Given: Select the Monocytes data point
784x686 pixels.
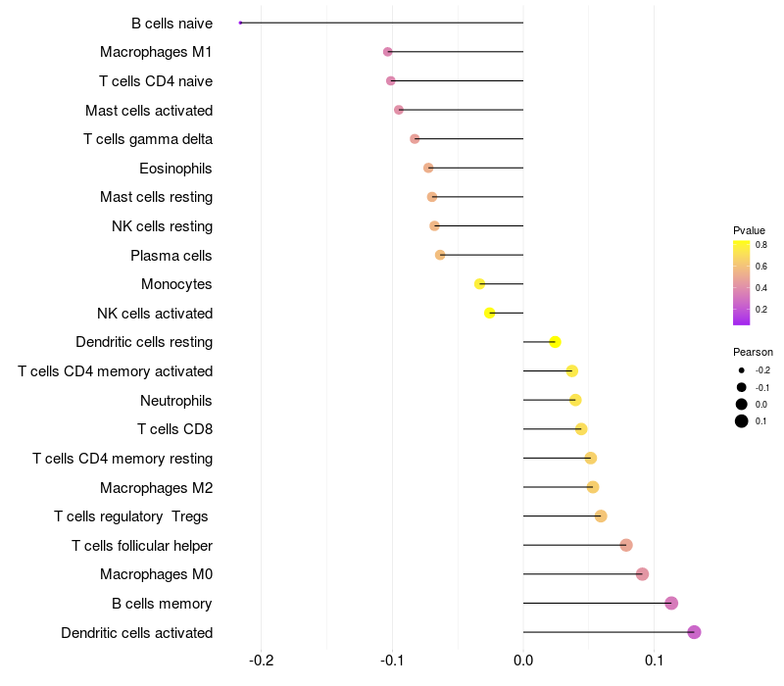Looking at the screenshot, I should click(x=479, y=284).
